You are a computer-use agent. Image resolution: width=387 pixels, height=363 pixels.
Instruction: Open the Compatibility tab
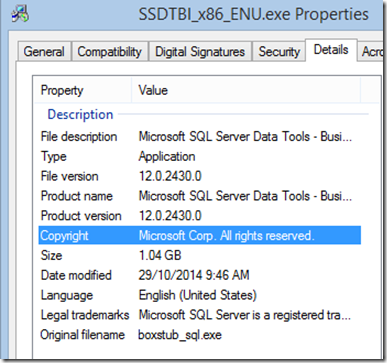tap(110, 52)
